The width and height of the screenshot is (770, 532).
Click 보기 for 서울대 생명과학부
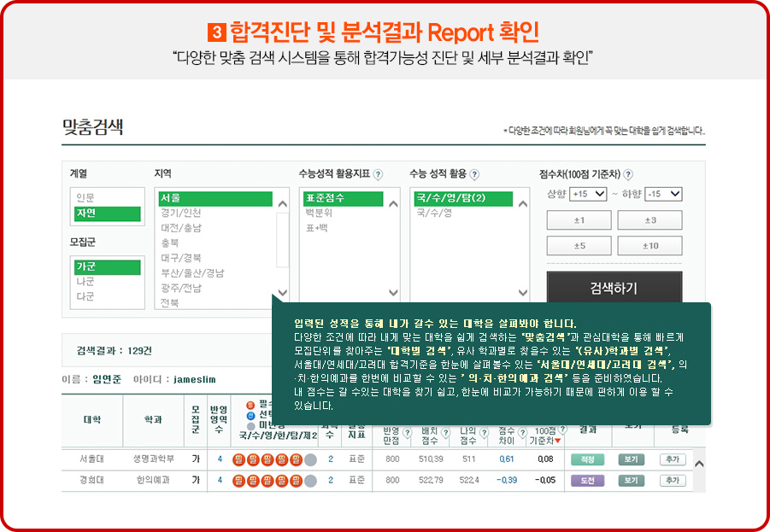click(x=631, y=459)
